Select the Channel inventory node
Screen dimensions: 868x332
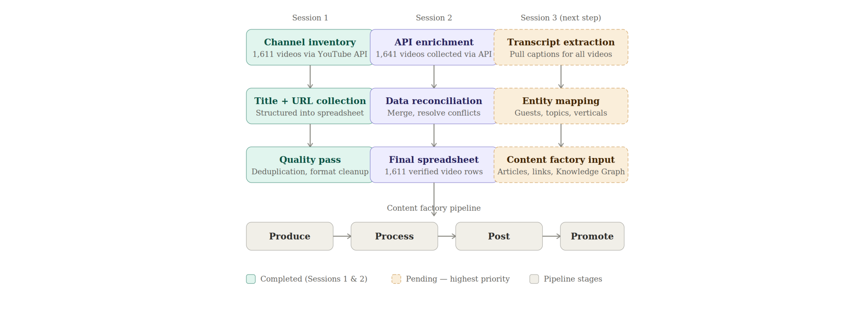click(x=309, y=47)
